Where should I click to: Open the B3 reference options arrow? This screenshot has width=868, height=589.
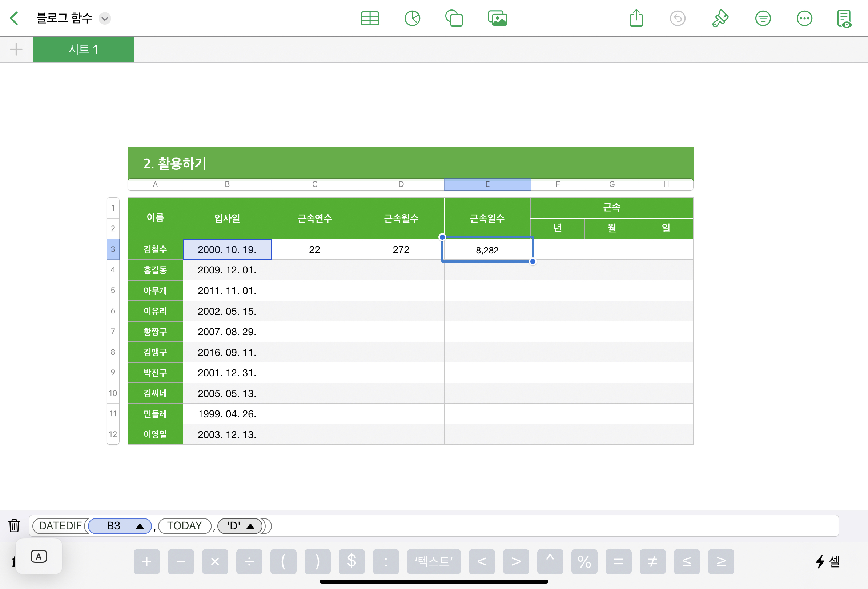[x=140, y=526]
